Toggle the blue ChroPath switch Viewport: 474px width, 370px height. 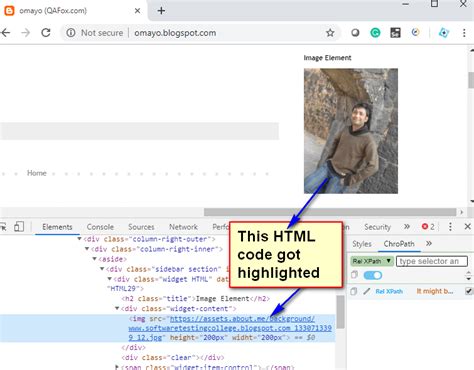(373, 275)
